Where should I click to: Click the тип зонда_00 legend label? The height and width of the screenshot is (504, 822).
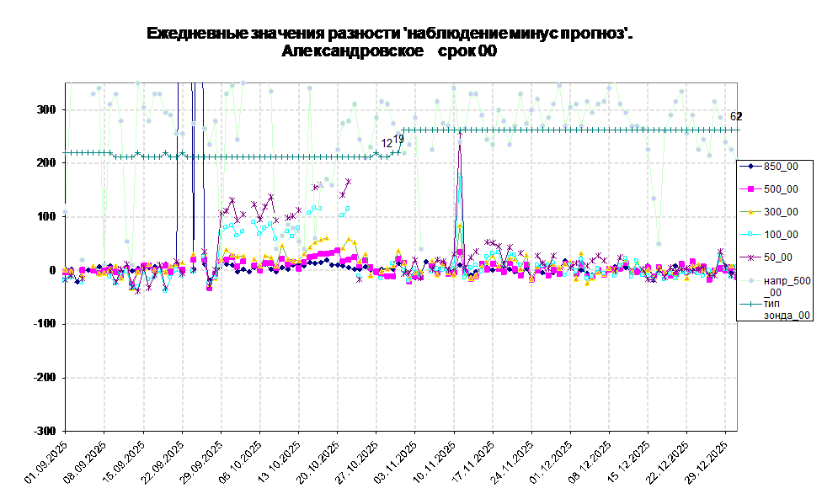tap(787, 309)
